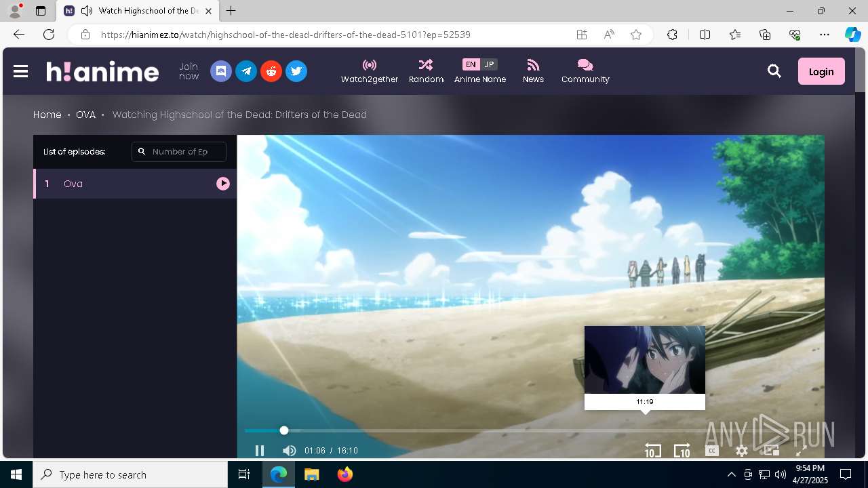Viewport: 868px width, 488px height.
Task: Open File Explorer from taskbar
Action: (x=312, y=474)
